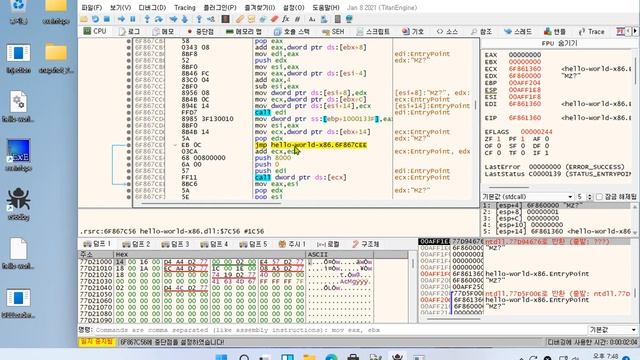This screenshot has width=640, height=360.
Task: Click the Run arrow toolbar icon
Action: point(121,19)
